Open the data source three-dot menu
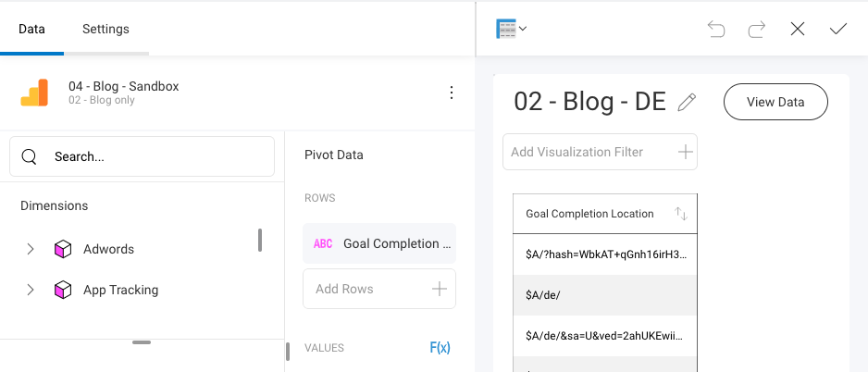868x372 pixels. point(452,93)
